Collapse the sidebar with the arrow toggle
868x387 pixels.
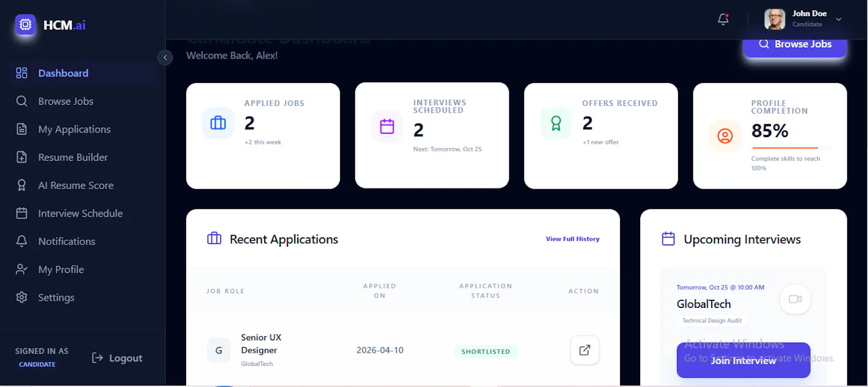[x=165, y=57]
